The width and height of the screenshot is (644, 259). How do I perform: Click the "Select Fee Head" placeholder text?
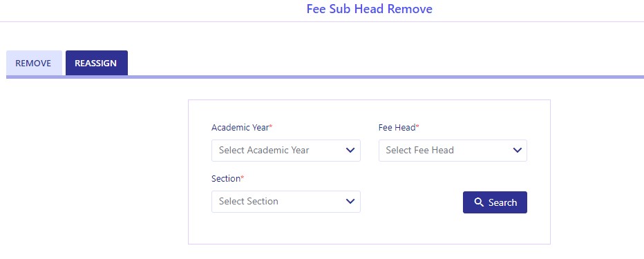click(x=419, y=151)
